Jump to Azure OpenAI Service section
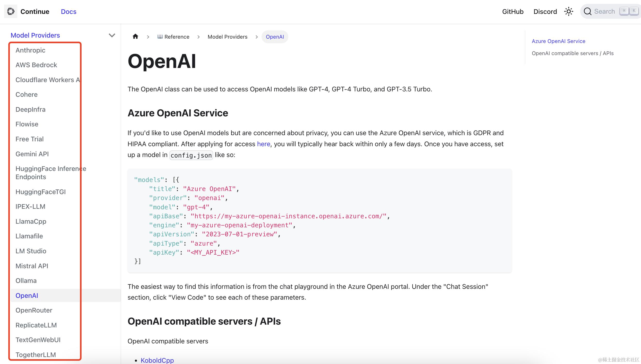 coord(558,41)
